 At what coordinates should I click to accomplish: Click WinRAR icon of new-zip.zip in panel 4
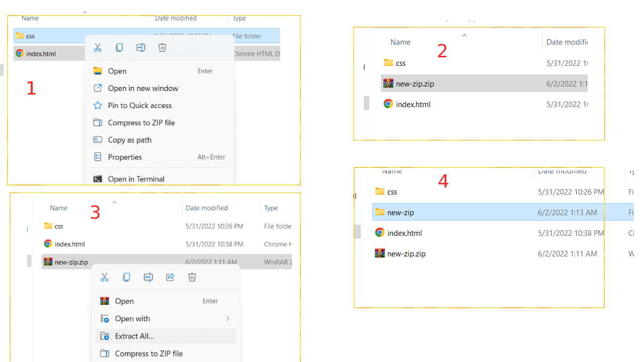[x=380, y=253]
